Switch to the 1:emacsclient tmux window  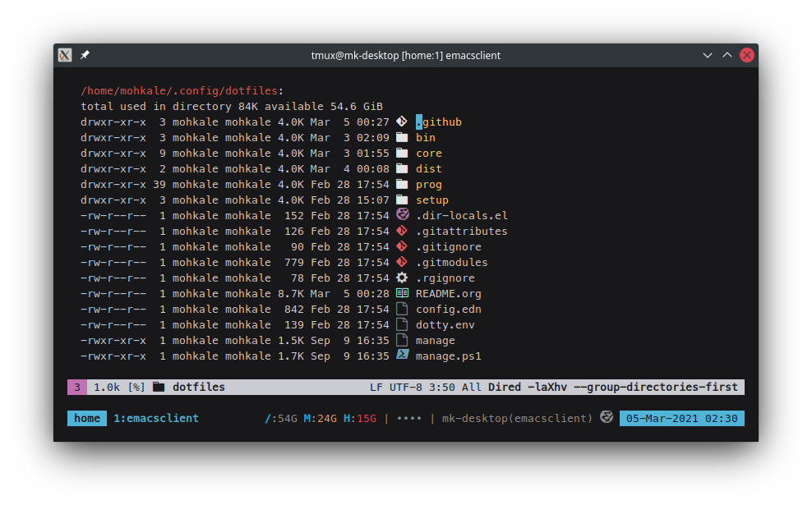coord(155,418)
